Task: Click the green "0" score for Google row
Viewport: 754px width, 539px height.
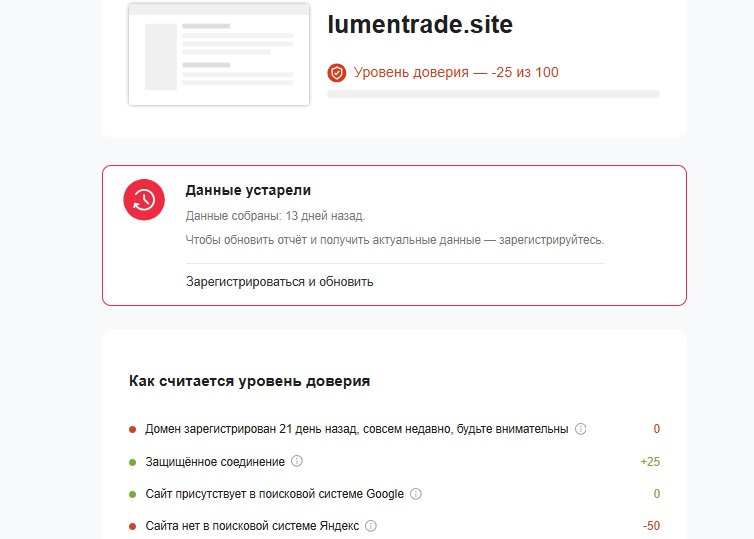Action: click(656, 494)
